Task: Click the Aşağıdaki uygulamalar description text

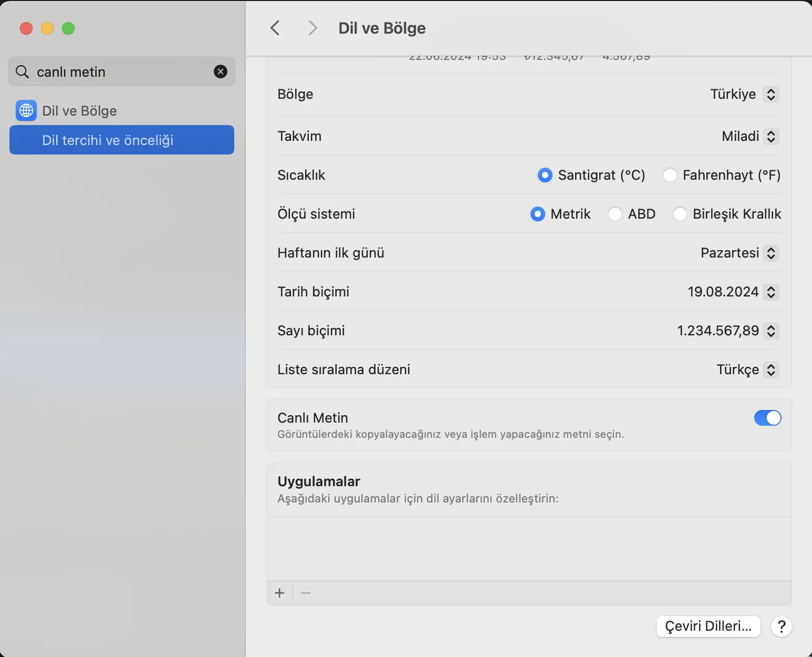Action: (x=418, y=498)
